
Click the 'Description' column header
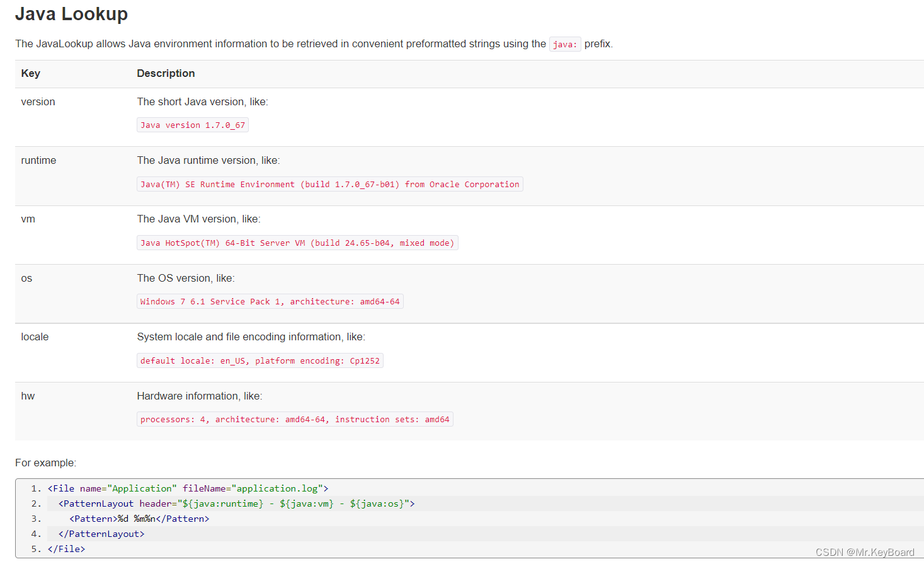166,73
